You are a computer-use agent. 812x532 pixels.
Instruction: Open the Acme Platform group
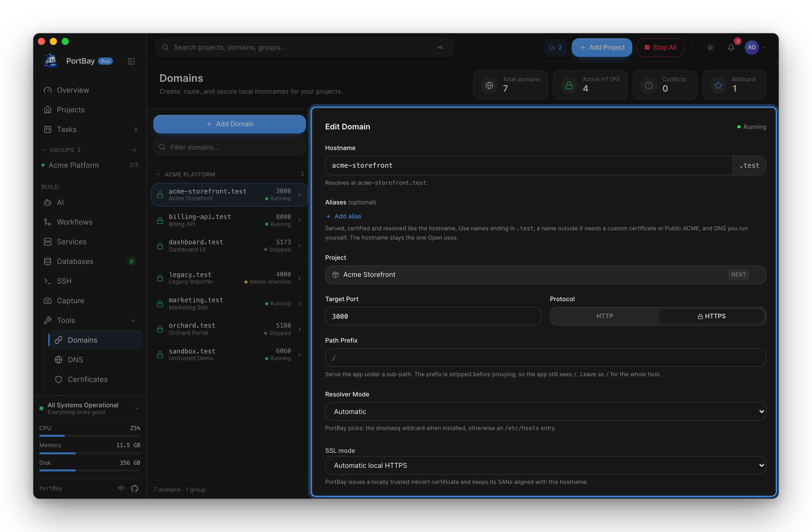point(90,165)
